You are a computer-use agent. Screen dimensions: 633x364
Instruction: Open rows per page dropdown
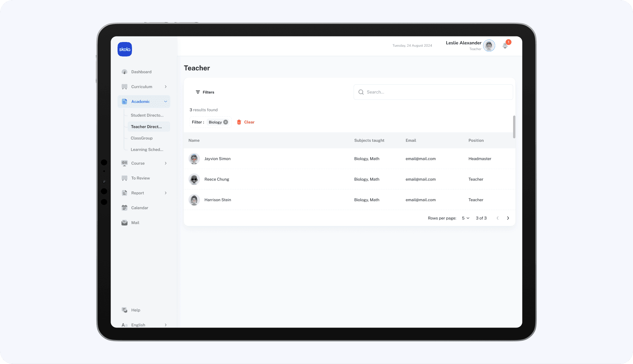pos(465,218)
